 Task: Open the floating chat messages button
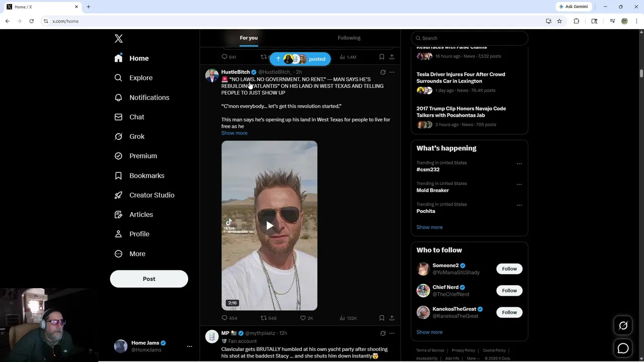pos(623,348)
